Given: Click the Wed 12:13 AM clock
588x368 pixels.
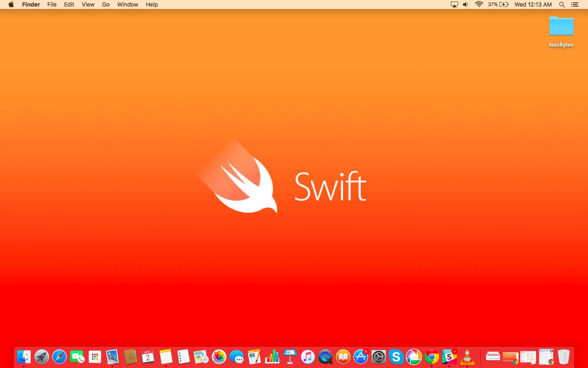Looking at the screenshot, I should click(x=533, y=4).
